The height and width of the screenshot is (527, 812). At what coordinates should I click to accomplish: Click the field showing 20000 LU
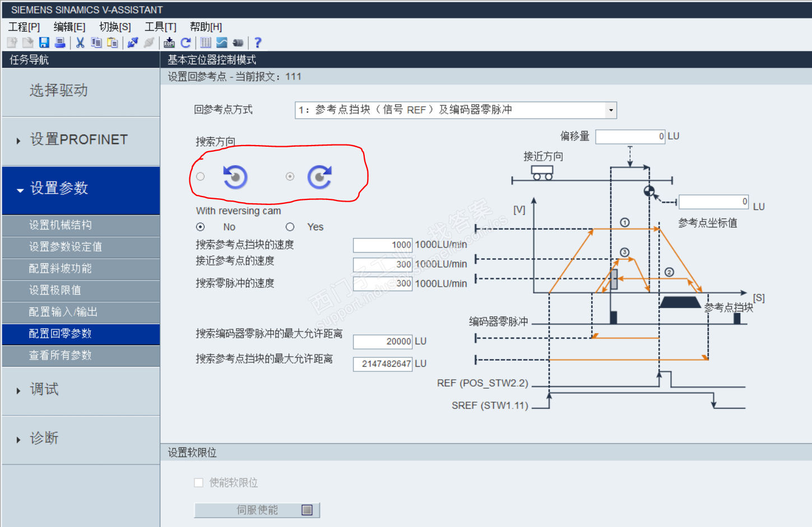coord(383,342)
